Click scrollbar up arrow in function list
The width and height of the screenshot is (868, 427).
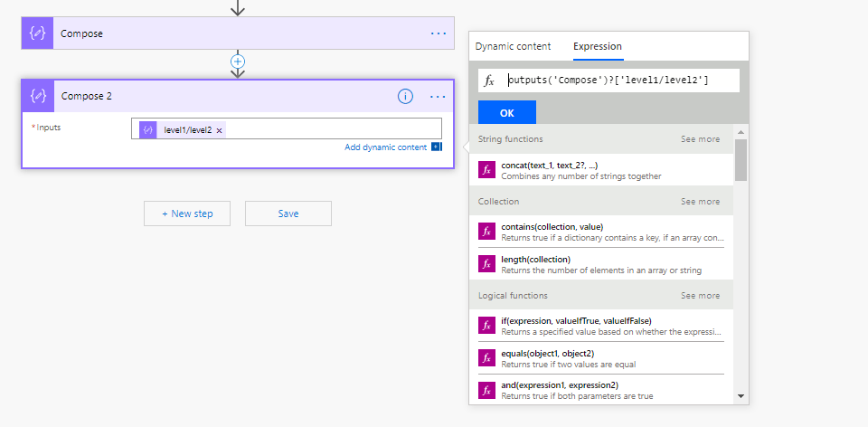point(741,132)
